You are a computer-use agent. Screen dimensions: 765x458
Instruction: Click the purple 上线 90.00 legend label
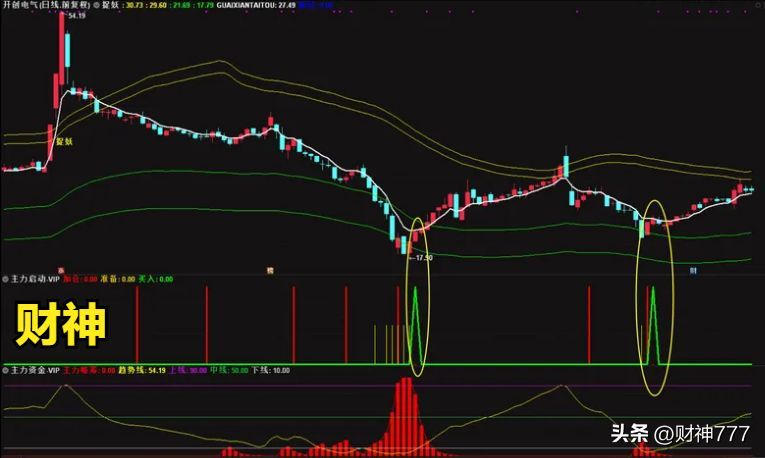point(191,370)
